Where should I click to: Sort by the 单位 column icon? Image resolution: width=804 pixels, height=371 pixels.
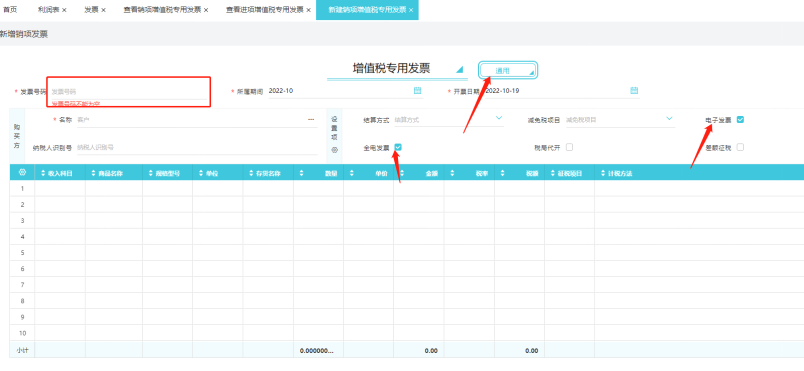coord(201,174)
